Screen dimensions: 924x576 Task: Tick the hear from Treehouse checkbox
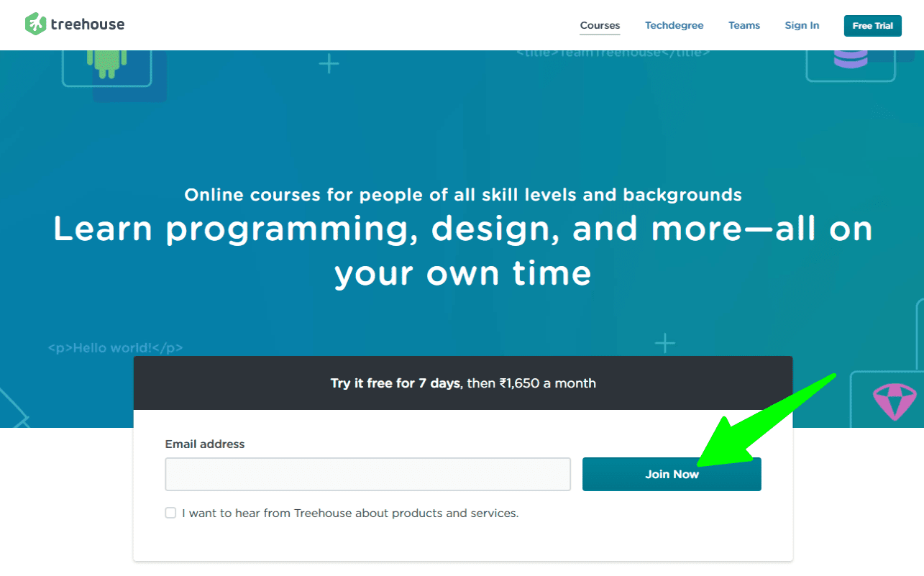pos(170,513)
